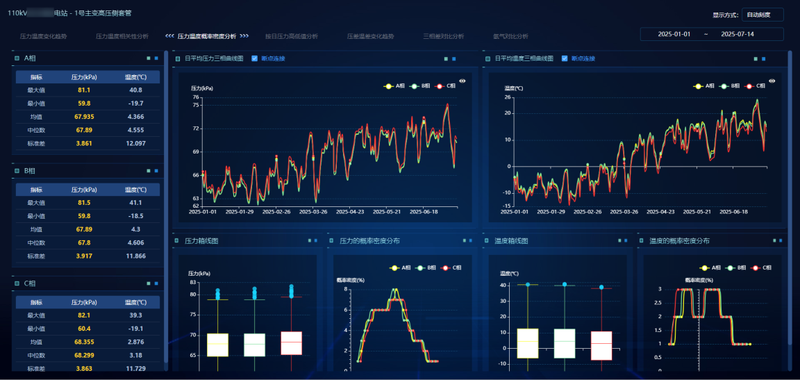Click title icon beside 日平均压力三相曲线图
The height and width of the screenshot is (380, 800).
pos(178,59)
